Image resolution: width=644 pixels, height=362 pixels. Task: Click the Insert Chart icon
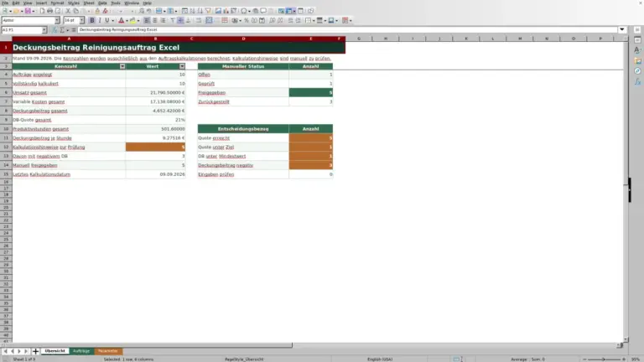(x=226, y=11)
